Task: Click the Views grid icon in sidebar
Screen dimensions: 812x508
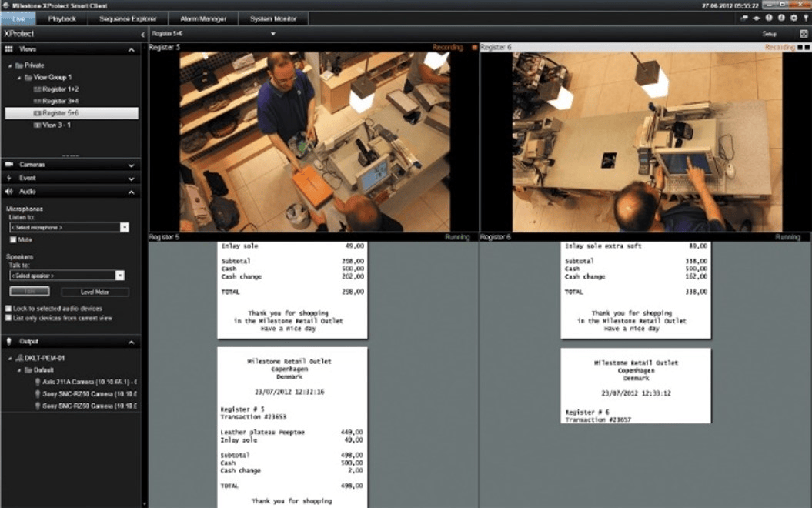Action: (x=9, y=48)
